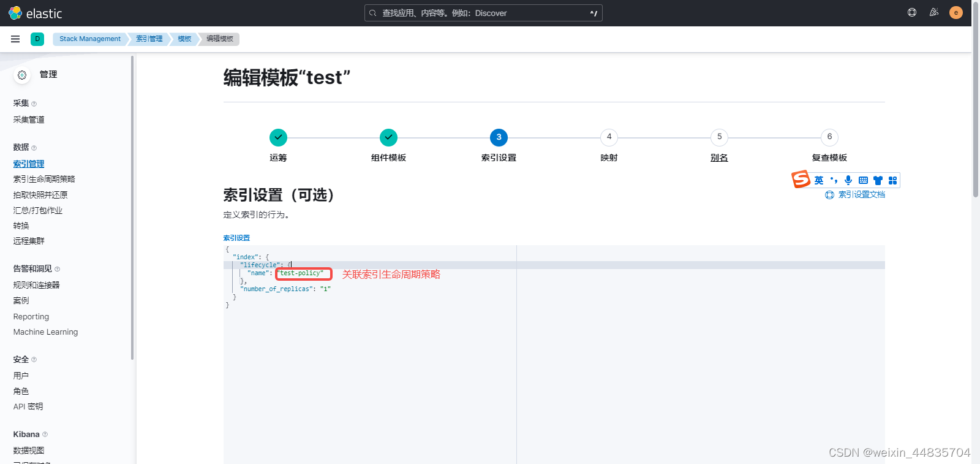Open API 密钥 in sidebar
Viewport: 980px width, 464px height.
pyautogui.click(x=28, y=406)
